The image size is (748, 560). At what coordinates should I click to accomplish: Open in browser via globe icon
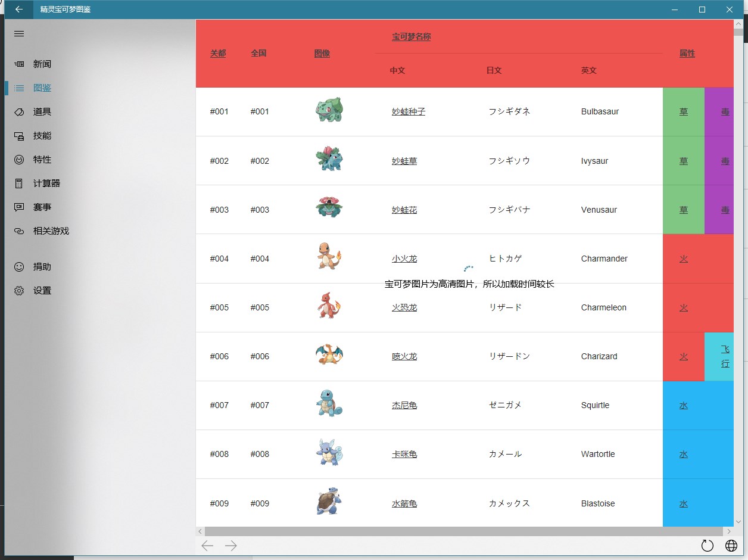731,546
